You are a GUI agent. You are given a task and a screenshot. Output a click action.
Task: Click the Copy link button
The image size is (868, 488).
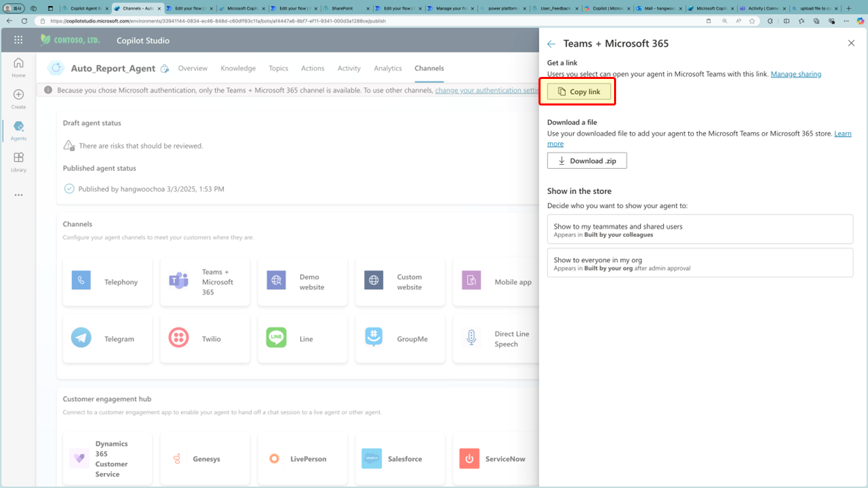(x=579, y=92)
